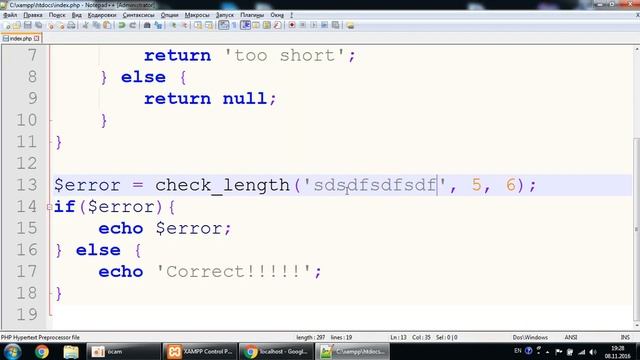Toggle the Word Wrap toolbar icon

[224, 25]
